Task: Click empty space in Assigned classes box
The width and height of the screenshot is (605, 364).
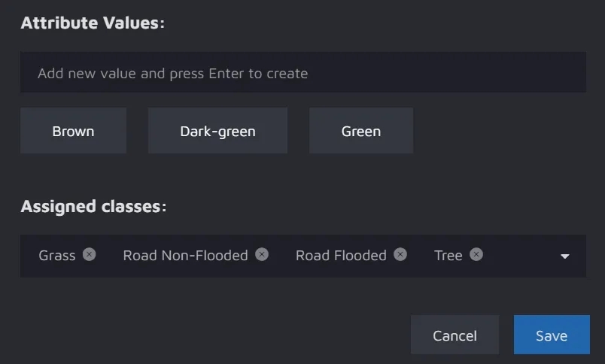Action: 519,256
